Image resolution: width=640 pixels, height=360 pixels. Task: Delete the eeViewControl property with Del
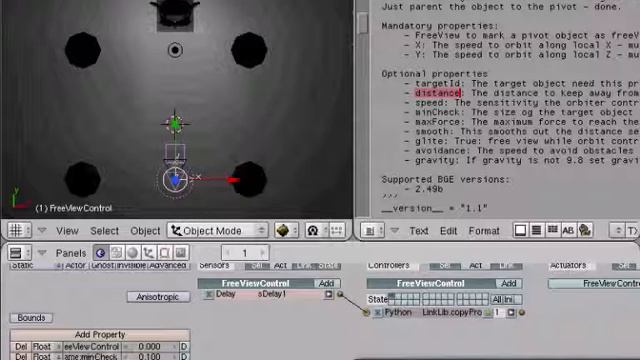click(21, 347)
